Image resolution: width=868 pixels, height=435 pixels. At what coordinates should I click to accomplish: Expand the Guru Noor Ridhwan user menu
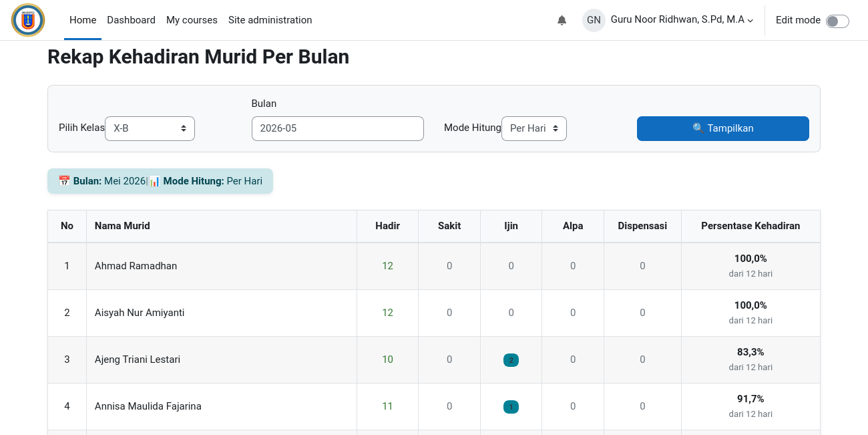(682, 20)
